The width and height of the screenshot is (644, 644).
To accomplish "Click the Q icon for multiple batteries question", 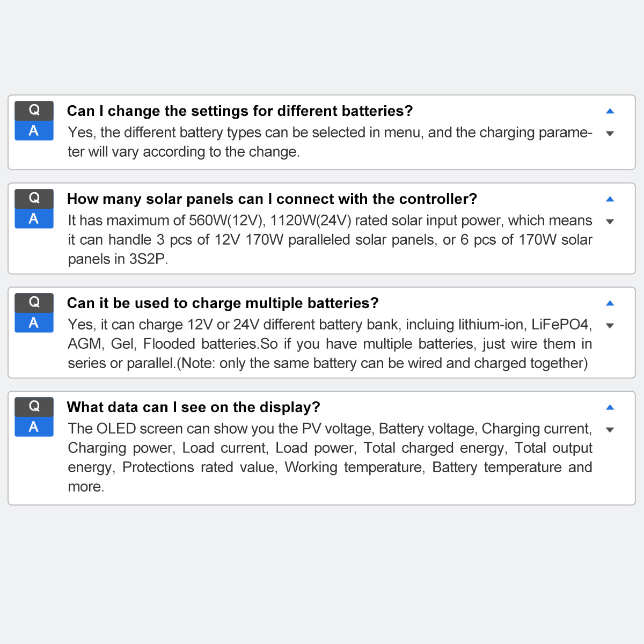I will click(x=34, y=303).
